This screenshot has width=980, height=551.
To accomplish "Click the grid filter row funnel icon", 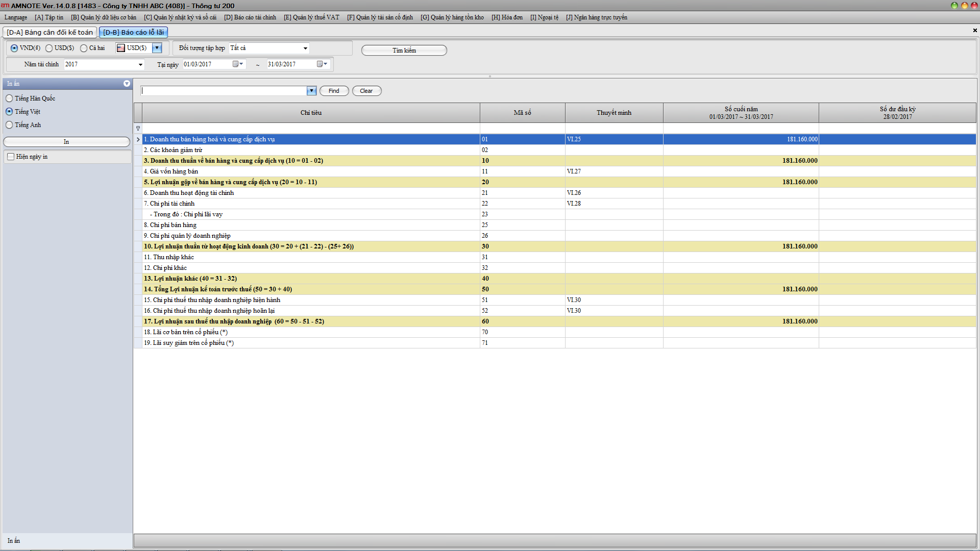I will click(138, 129).
